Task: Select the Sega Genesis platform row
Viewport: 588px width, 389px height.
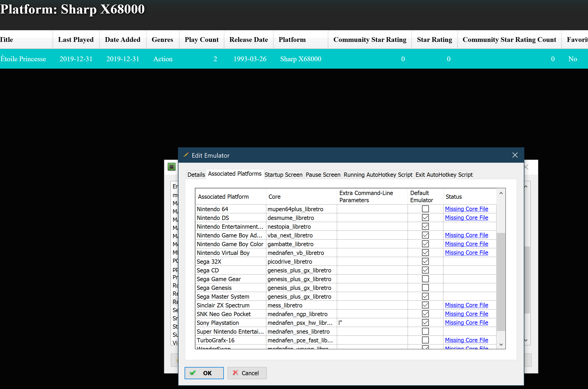Action: coord(230,288)
